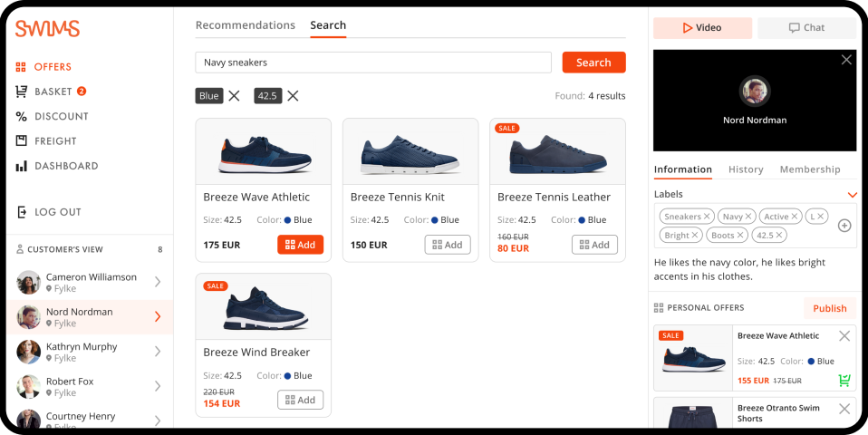The height and width of the screenshot is (435, 868).
Task: Open Breeze Tennis Leather shoe image
Action: pos(558,155)
